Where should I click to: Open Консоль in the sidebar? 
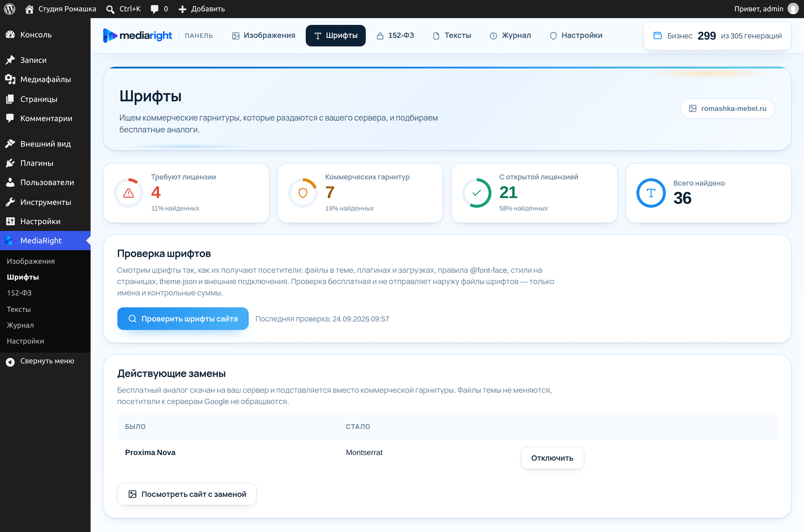(x=46, y=35)
